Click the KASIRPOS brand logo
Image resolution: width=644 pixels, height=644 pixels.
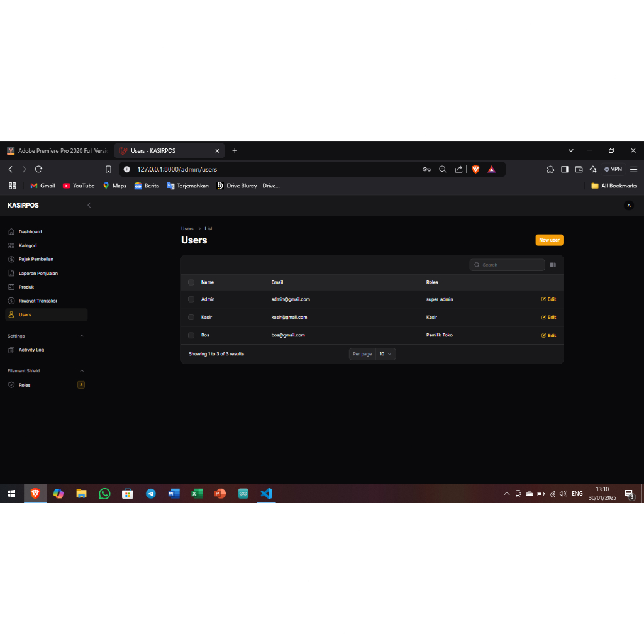pos(23,206)
